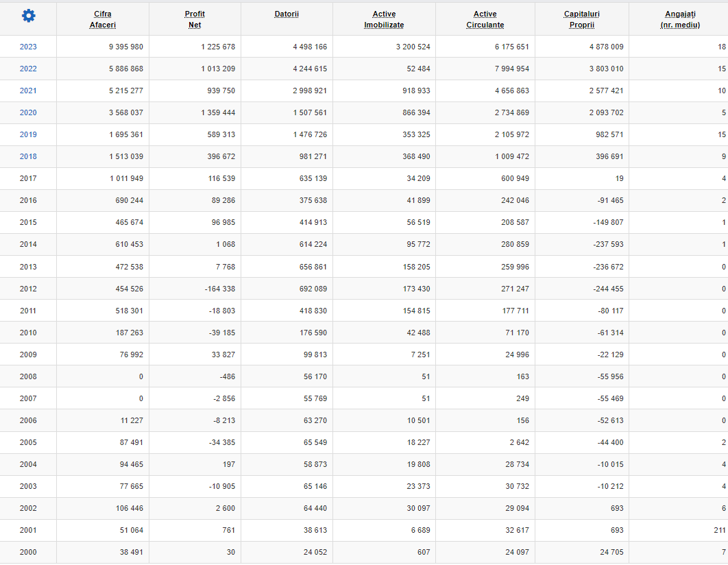Image resolution: width=728 pixels, height=565 pixels.
Task: Select the 11 227 turnover cell
Action: tap(103, 420)
